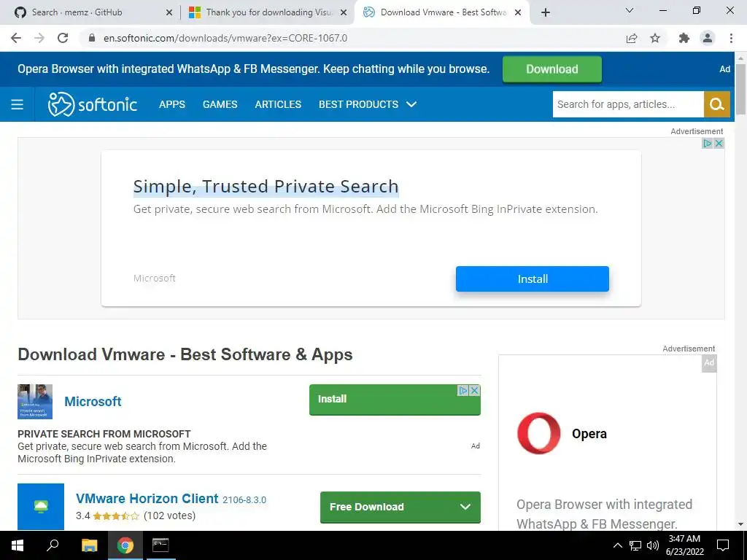Close the large Microsoft banner ad
Screen dimensions: 747x560
pyautogui.click(x=719, y=144)
